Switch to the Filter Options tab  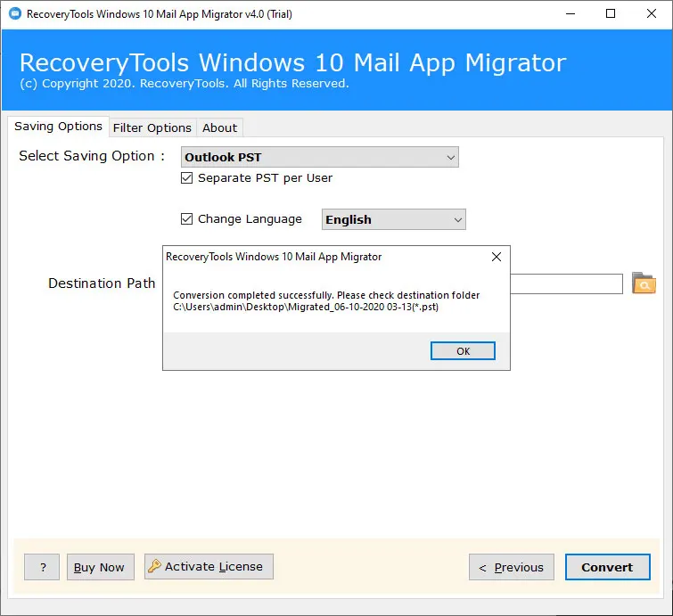pyautogui.click(x=152, y=127)
